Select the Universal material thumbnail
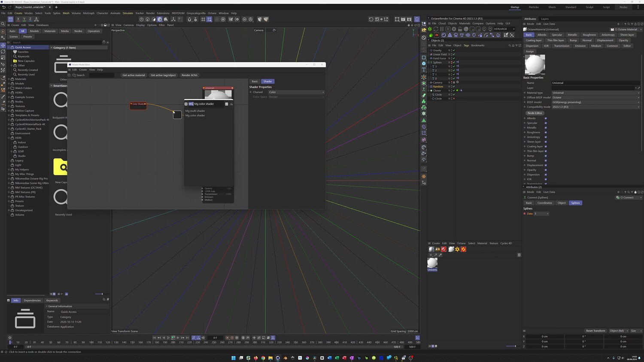 point(432,263)
